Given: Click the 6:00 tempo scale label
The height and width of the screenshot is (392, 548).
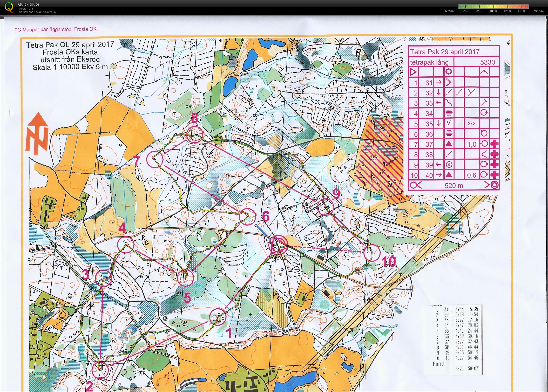Looking at the screenshot, I should tap(465, 11).
